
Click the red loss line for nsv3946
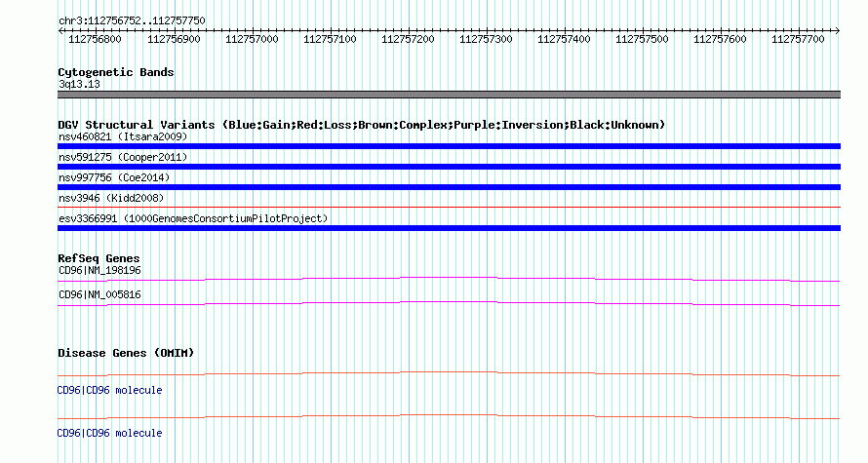pos(449,208)
